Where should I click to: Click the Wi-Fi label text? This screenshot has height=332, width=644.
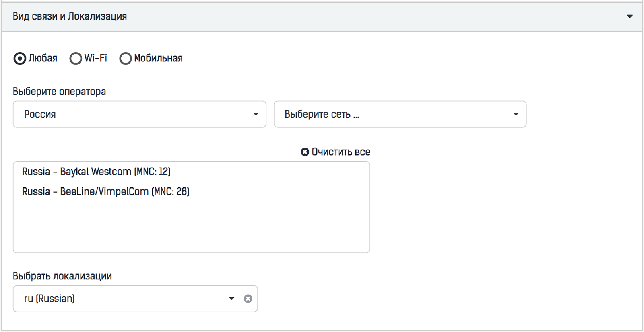click(95, 58)
